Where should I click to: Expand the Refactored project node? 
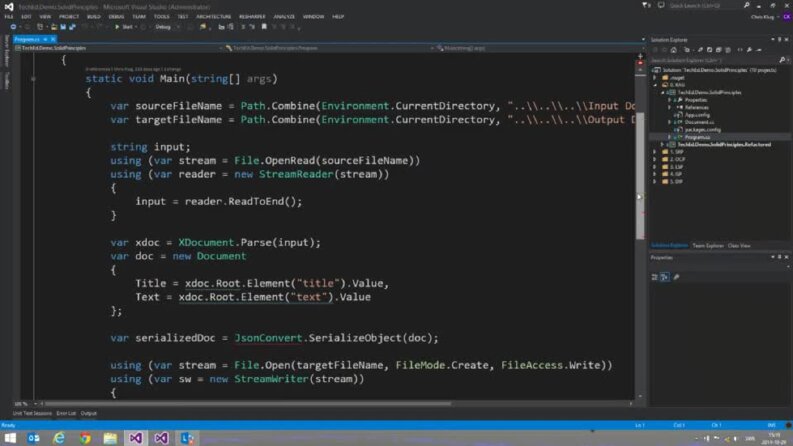(x=663, y=145)
